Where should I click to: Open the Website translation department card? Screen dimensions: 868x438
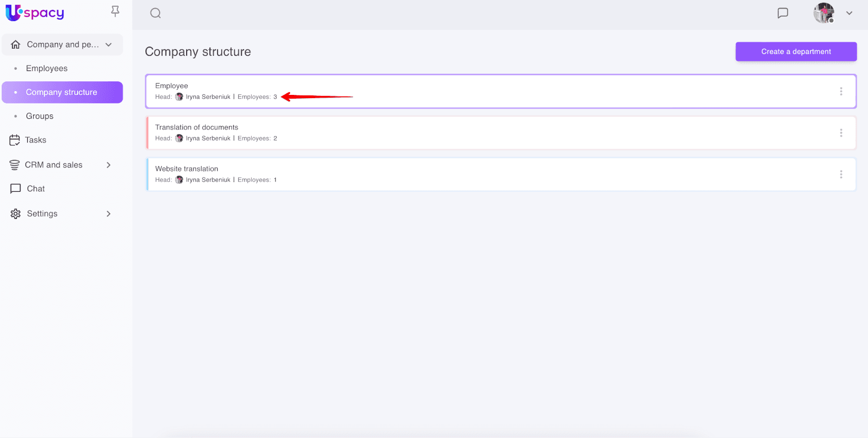[488, 175]
